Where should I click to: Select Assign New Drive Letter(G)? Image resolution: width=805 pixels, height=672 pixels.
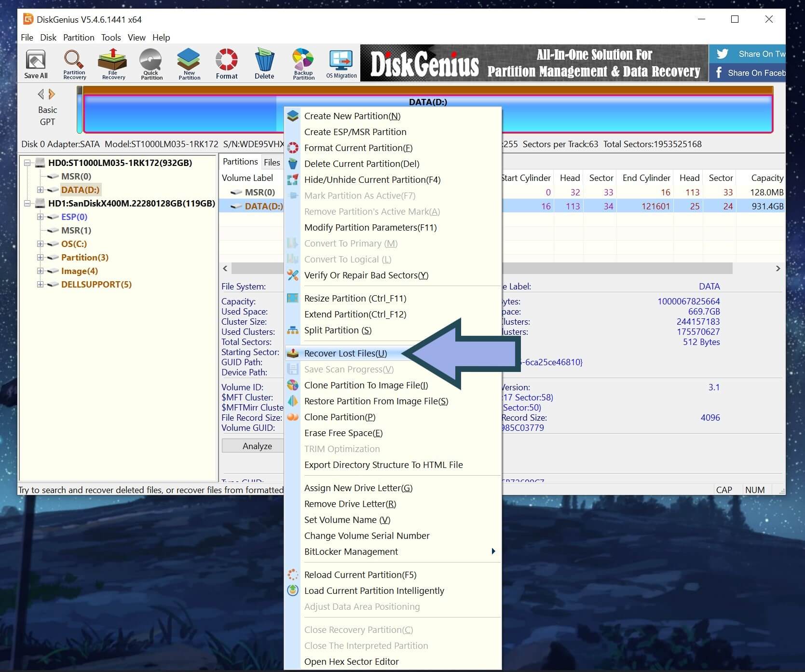[x=358, y=488]
